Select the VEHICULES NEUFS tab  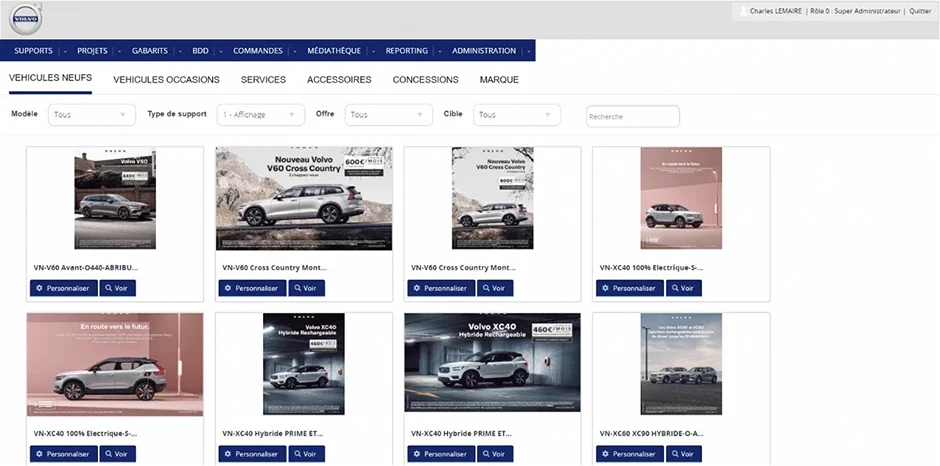coord(50,78)
